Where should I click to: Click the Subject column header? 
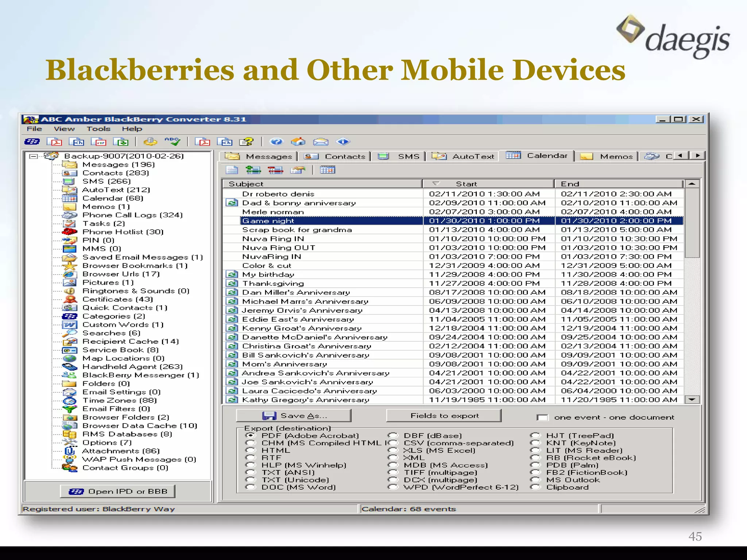(x=322, y=184)
